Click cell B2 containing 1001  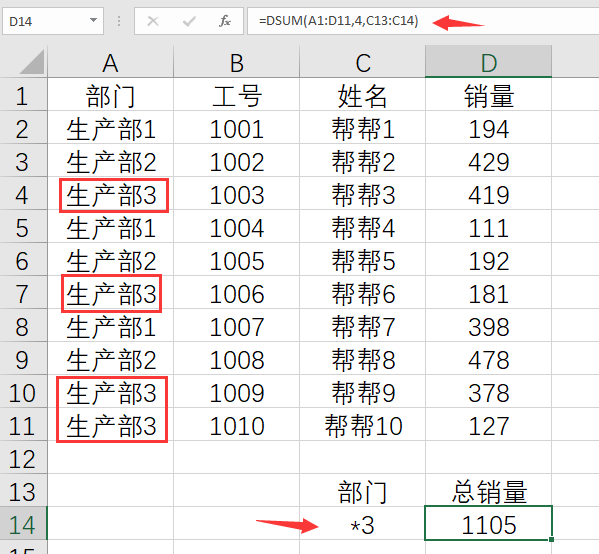tap(236, 128)
